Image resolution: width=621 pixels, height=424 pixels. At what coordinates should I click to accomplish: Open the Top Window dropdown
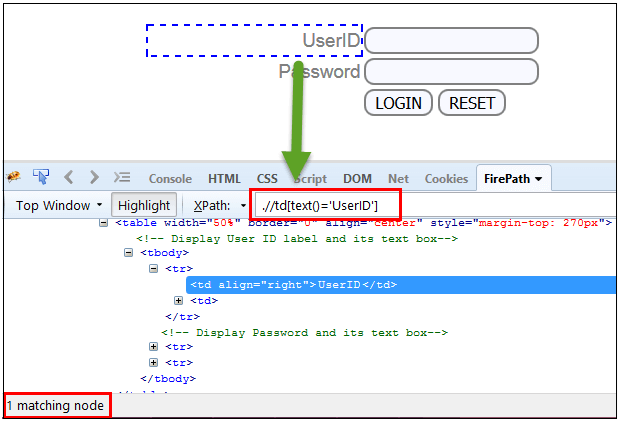[x=59, y=205]
